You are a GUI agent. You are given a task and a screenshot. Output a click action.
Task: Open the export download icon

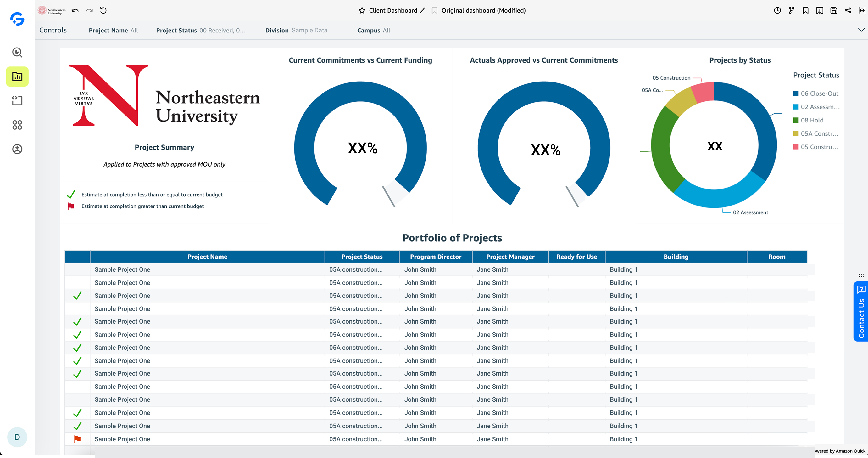click(820, 10)
